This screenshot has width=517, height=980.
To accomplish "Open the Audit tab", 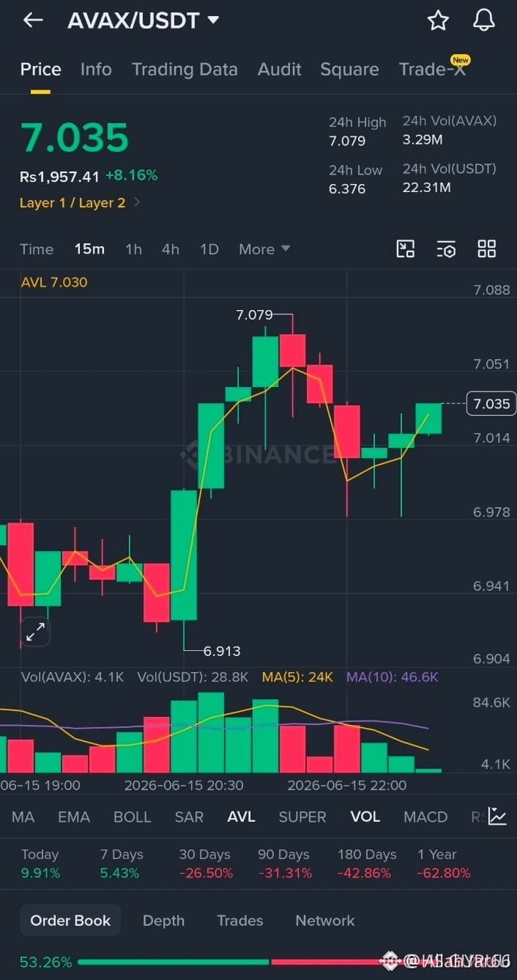I will click(280, 70).
